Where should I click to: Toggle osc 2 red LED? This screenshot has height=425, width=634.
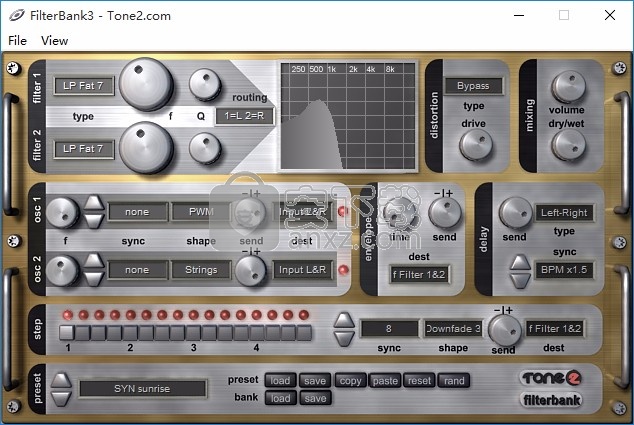tap(343, 270)
